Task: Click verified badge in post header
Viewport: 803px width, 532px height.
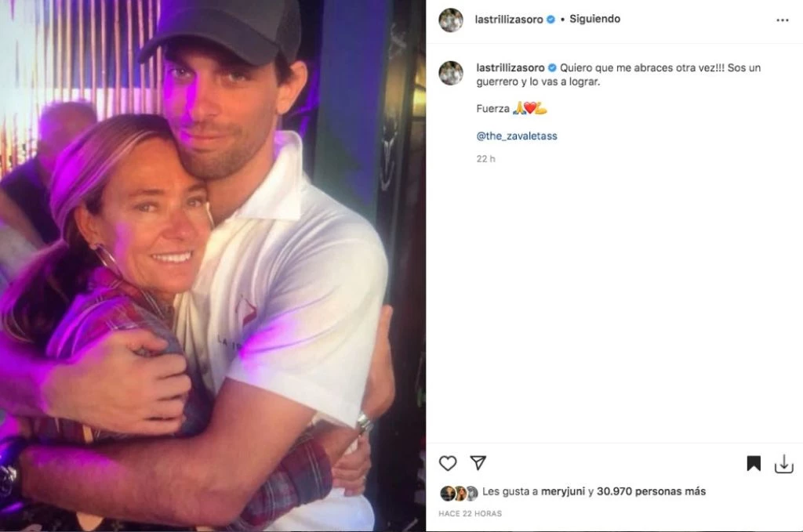Action: tap(551, 20)
